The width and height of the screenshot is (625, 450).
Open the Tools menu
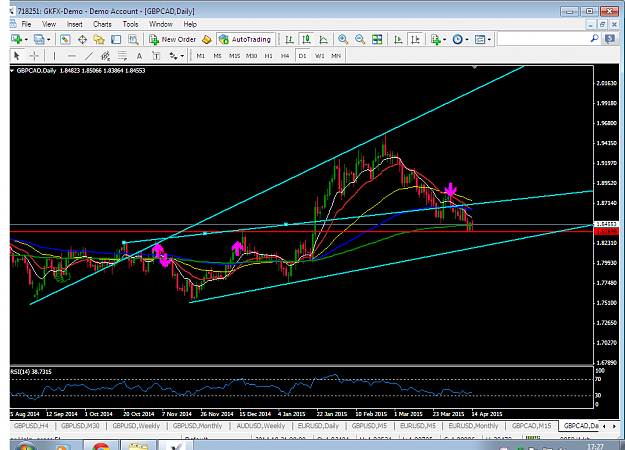click(130, 24)
